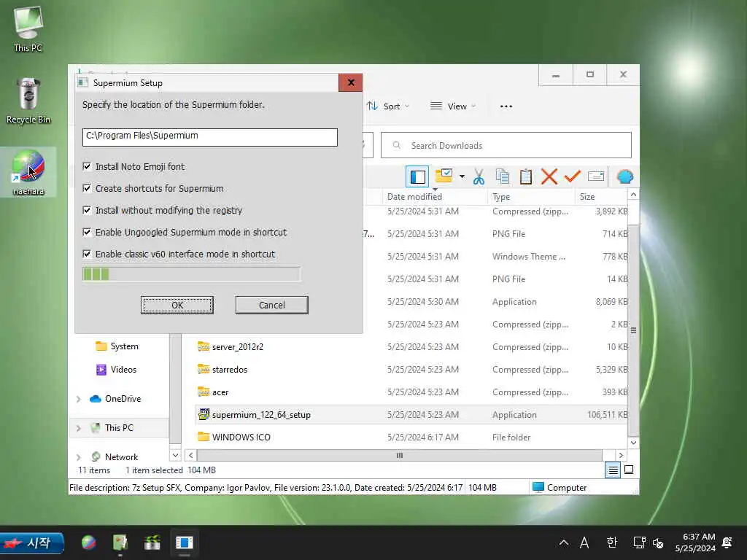
Task: Expand the Network tree node
Action: (79, 457)
